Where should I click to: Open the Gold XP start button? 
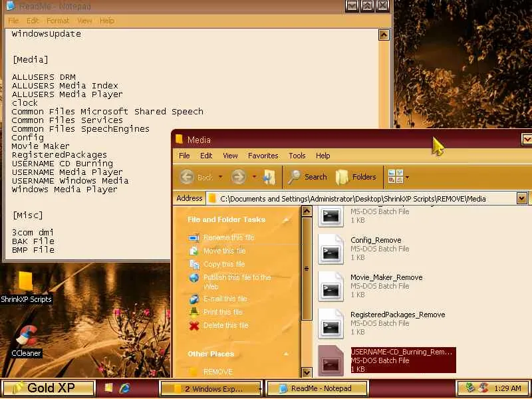(x=48, y=388)
